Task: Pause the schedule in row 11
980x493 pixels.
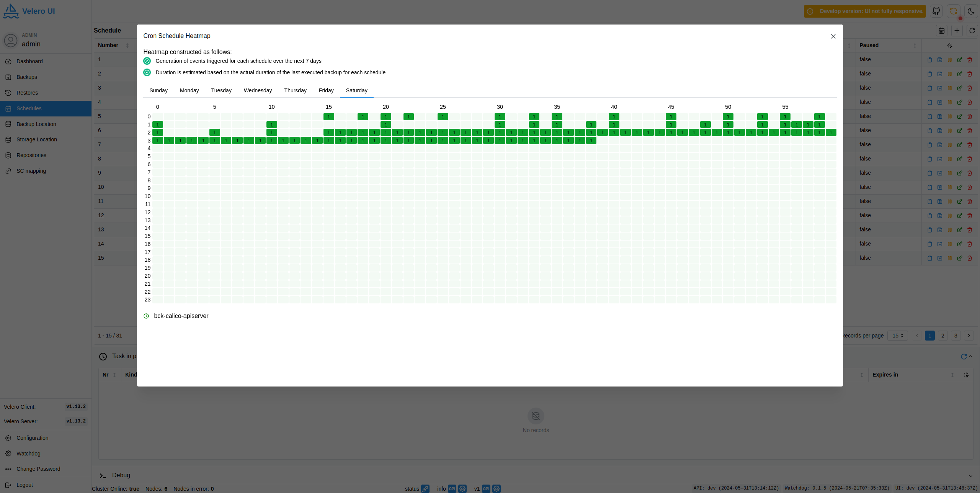Action: pos(950,201)
